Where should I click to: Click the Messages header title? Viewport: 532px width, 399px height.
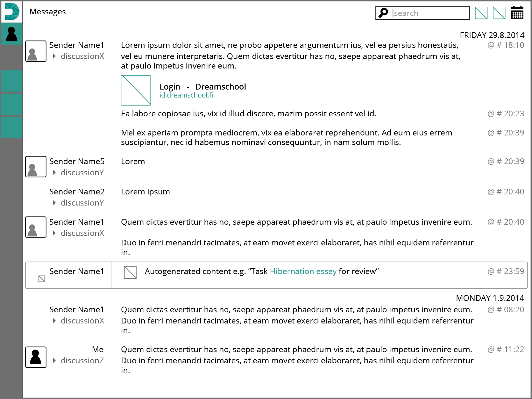pyautogui.click(x=48, y=12)
